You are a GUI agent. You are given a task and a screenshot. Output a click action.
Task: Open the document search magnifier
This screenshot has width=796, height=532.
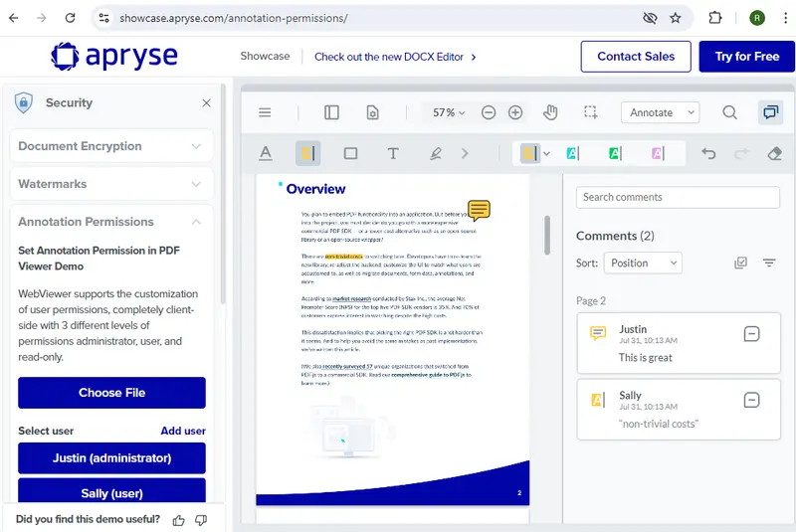729,112
